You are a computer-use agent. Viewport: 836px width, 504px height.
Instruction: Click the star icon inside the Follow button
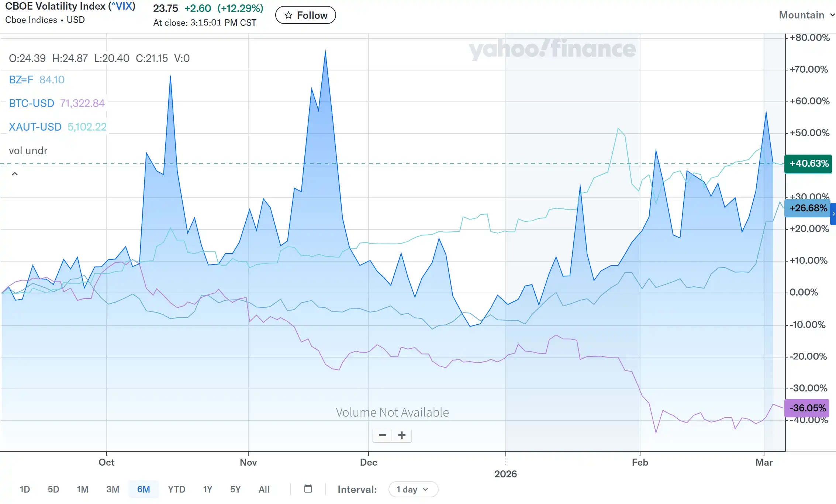tap(287, 15)
